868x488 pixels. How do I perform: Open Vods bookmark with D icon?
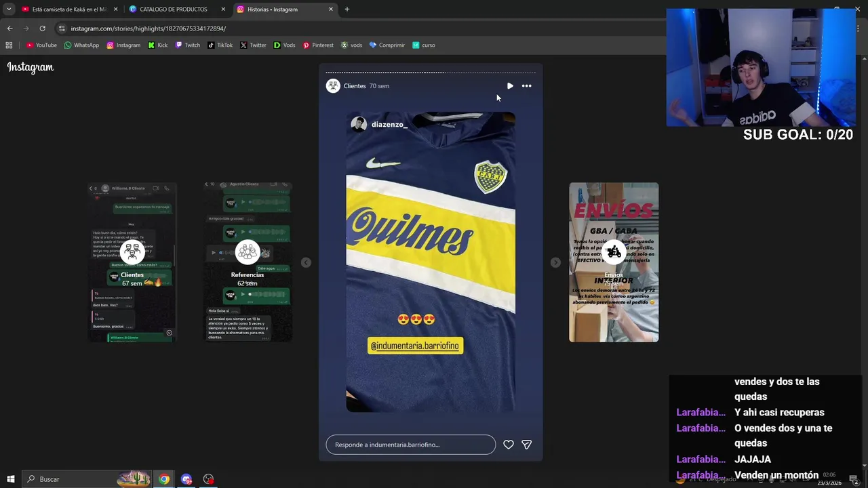tap(284, 45)
